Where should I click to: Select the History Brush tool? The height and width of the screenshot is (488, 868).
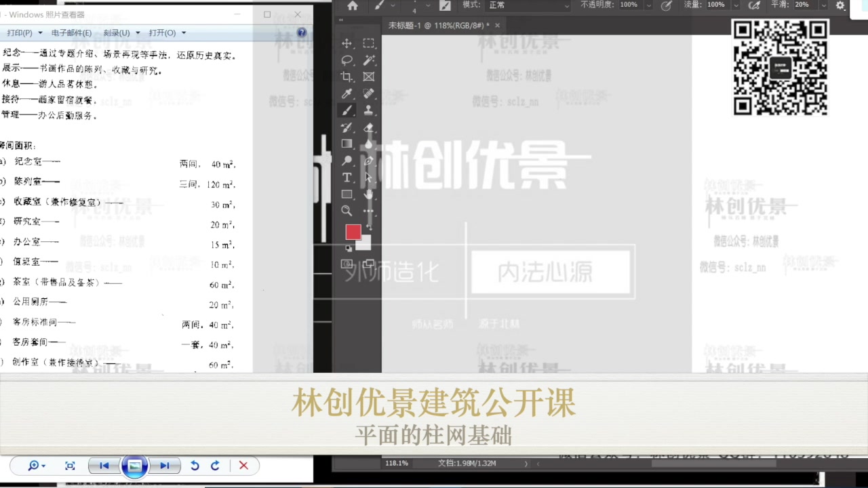347,127
